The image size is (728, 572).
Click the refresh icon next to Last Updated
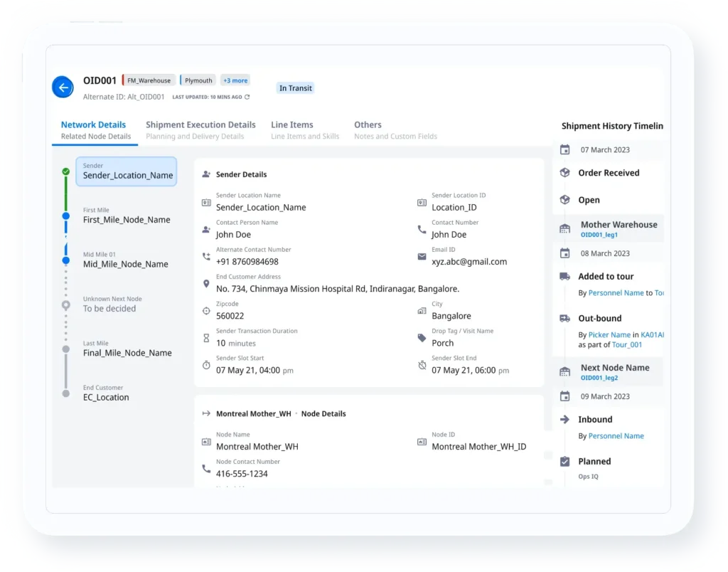coord(247,97)
